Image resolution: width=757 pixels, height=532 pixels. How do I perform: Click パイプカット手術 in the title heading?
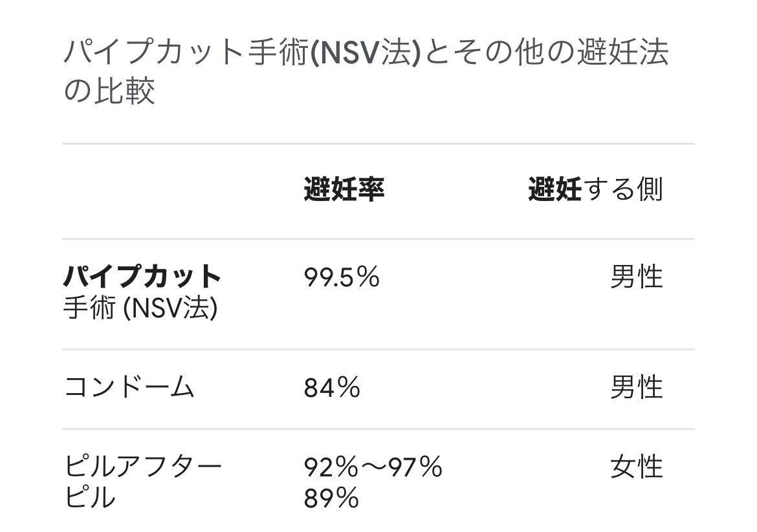pos(186,54)
